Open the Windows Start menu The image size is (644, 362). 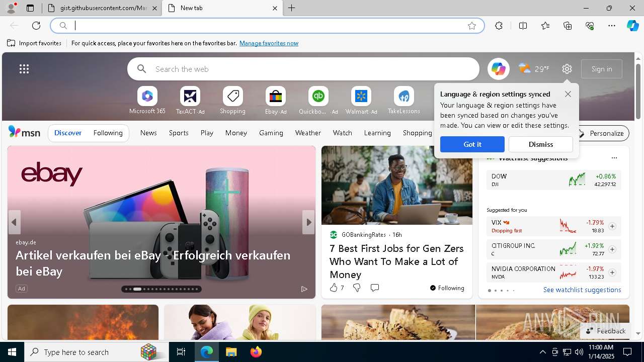[x=12, y=352]
